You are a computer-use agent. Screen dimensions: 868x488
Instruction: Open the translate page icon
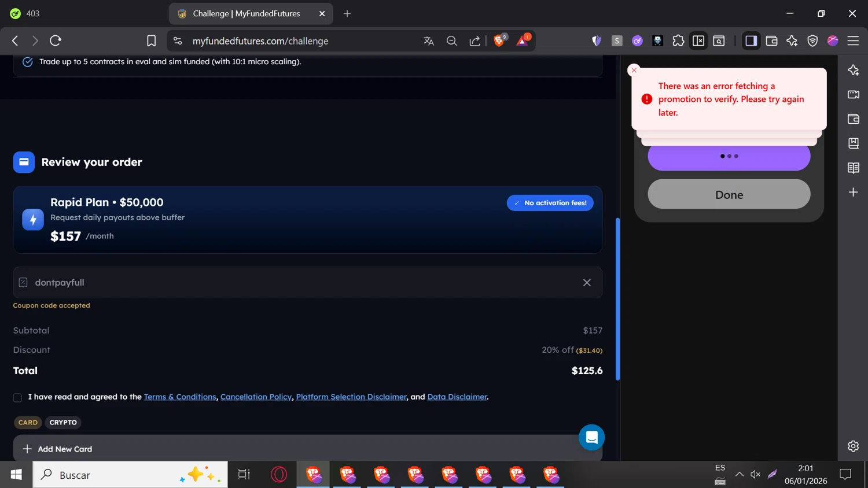[x=429, y=40]
